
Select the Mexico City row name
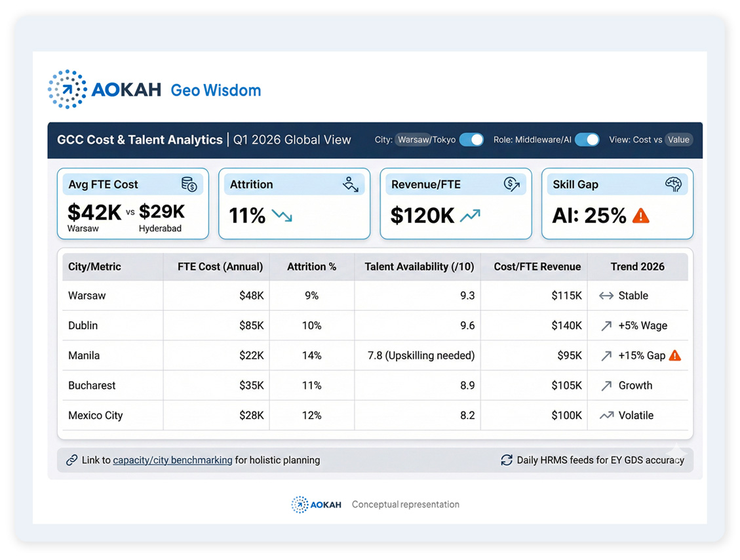coord(95,416)
